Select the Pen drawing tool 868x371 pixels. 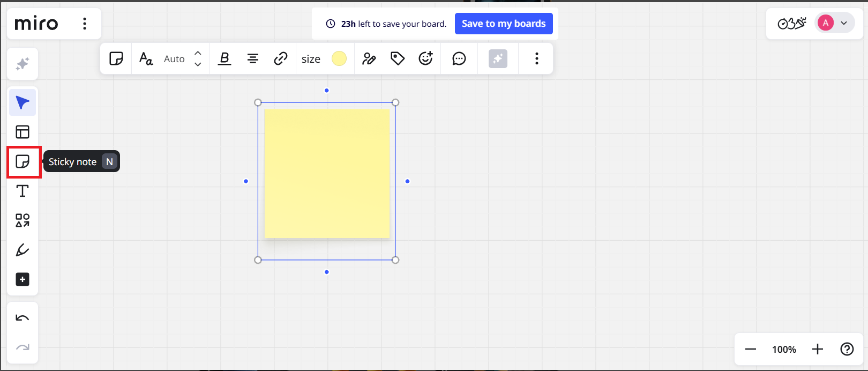pyautogui.click(x=23, y=250)
